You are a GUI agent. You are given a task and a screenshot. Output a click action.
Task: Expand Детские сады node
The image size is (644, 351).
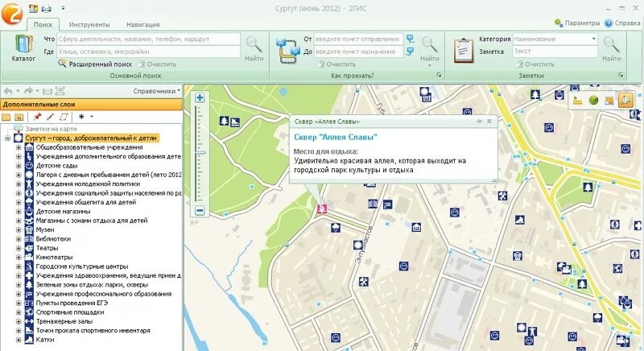[19, 166]
